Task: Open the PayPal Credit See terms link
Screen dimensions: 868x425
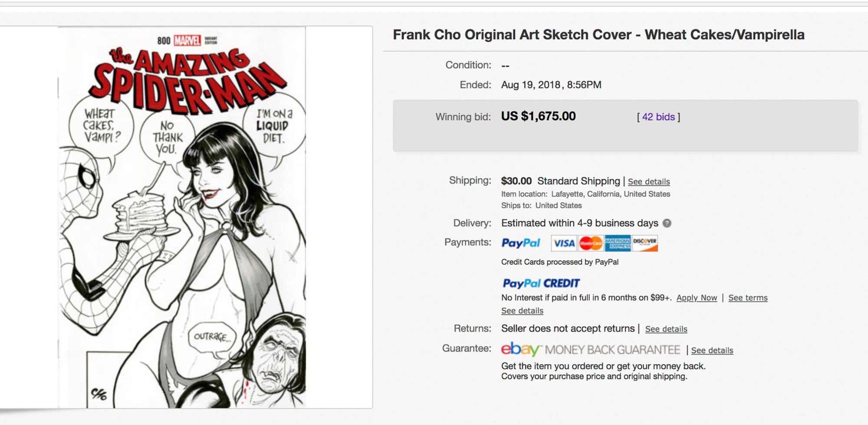Action: tap(747, 298)
